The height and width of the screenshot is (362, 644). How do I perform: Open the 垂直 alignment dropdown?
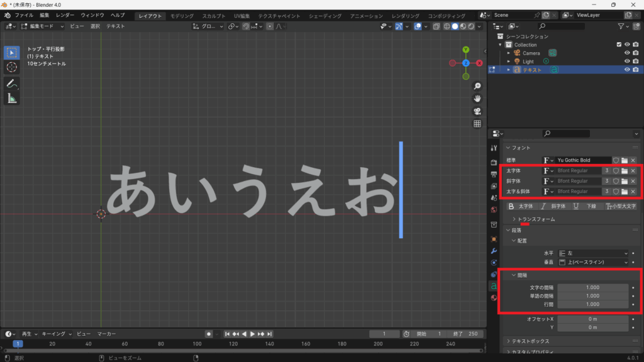592,261
